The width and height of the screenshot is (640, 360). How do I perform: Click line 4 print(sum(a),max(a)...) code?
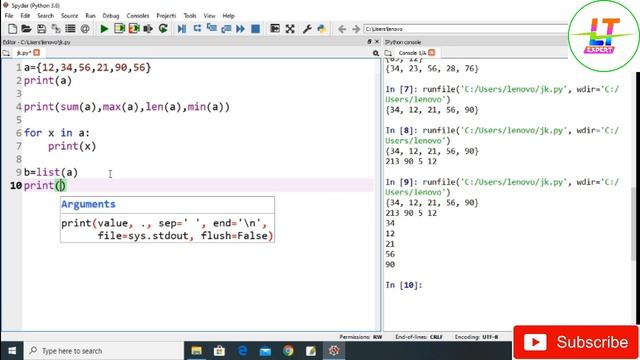tap(127, 107)
